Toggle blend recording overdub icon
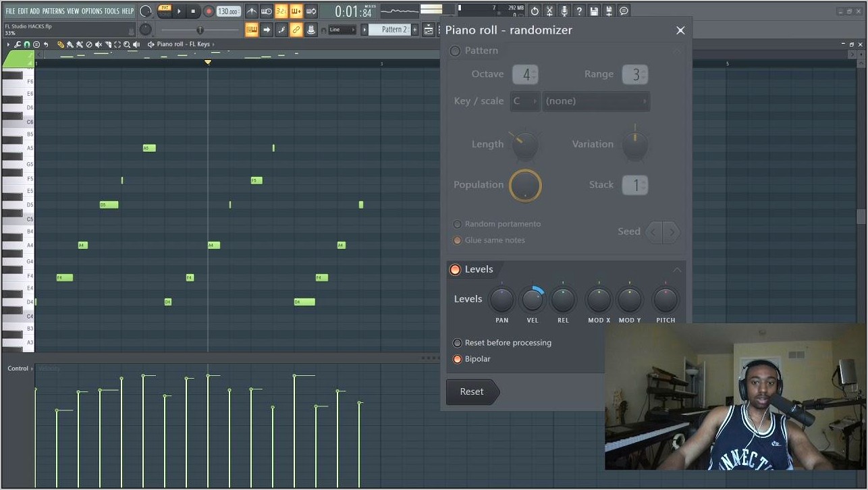 (x=296, y=11)
